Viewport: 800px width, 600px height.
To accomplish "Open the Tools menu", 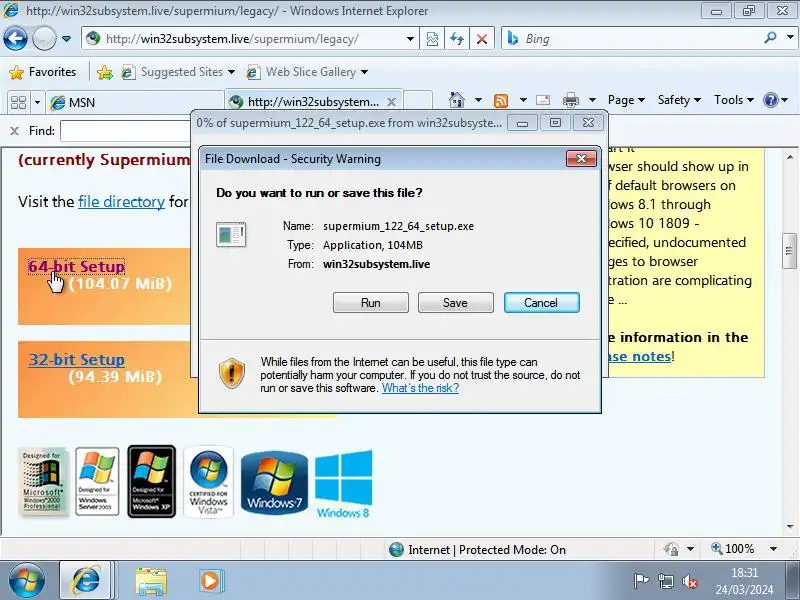I will click(x=733, y=100).
